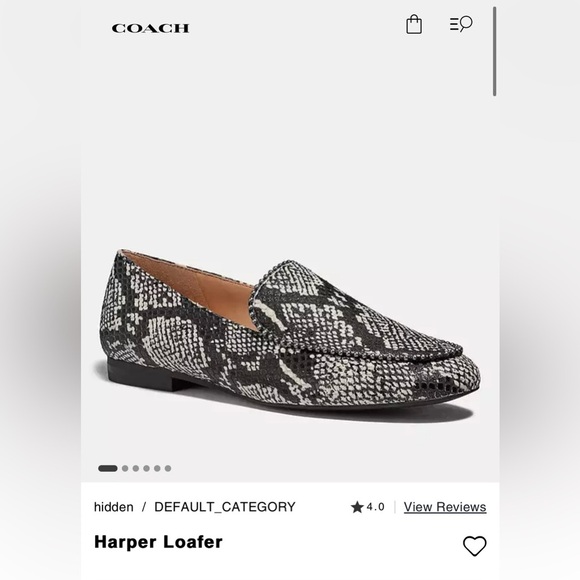This screenshot has width=580, height=580.
Task: Open the hidden breadcrumb link
Action: coord(114,507)
